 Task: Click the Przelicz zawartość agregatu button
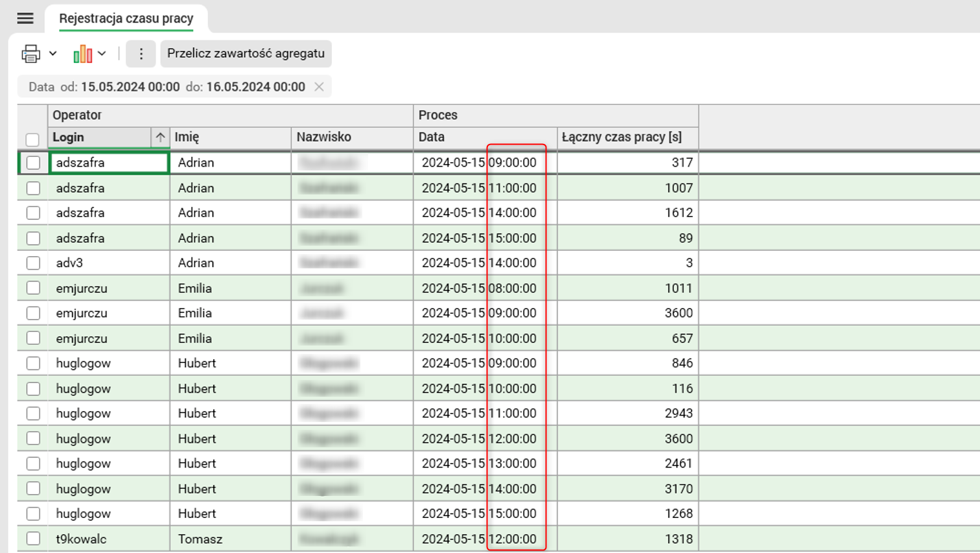pos(246,54)
